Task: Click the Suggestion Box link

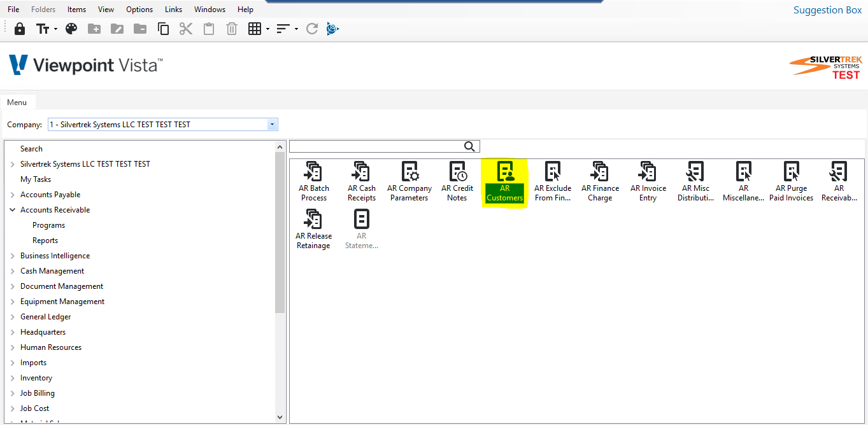Action: point(827,10)
